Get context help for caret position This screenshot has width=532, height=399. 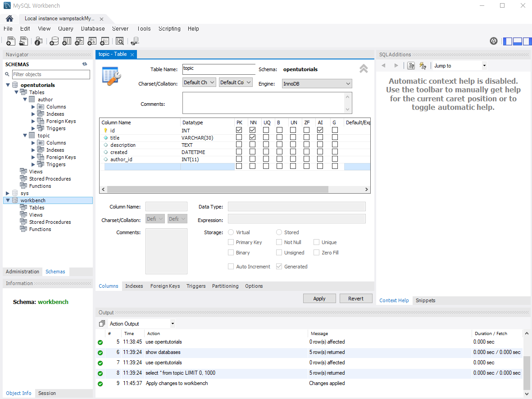point(411,65)
